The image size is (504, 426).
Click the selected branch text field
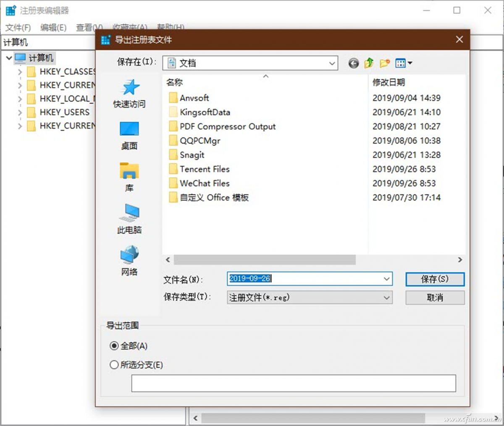[x=294, y=384]
